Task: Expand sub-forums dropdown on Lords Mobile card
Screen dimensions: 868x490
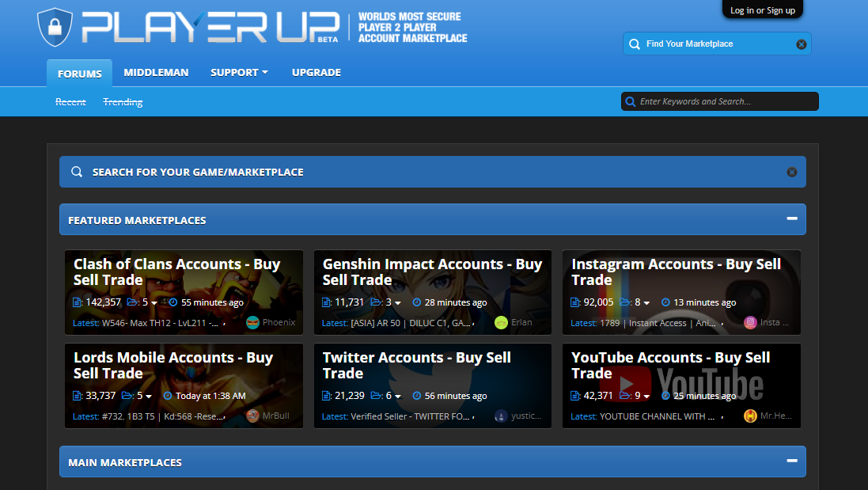Action: click(x=148, y=397)
